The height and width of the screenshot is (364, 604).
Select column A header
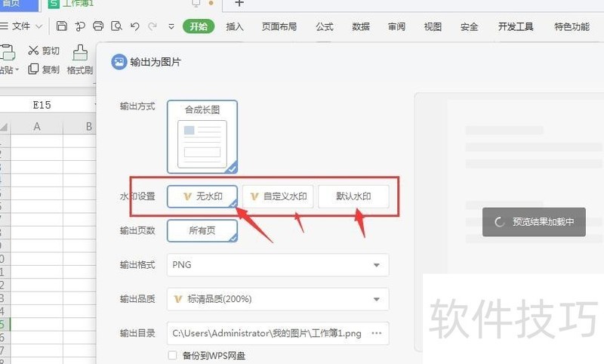point(37,126)
